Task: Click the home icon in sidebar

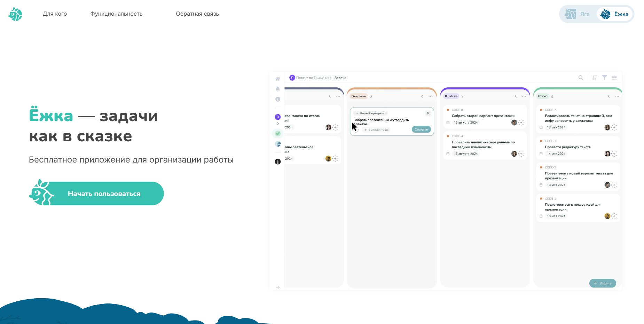Action: [278, 79]
